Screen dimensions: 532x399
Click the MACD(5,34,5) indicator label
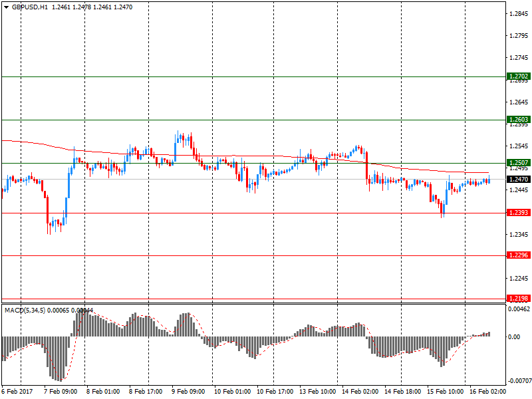25,311
